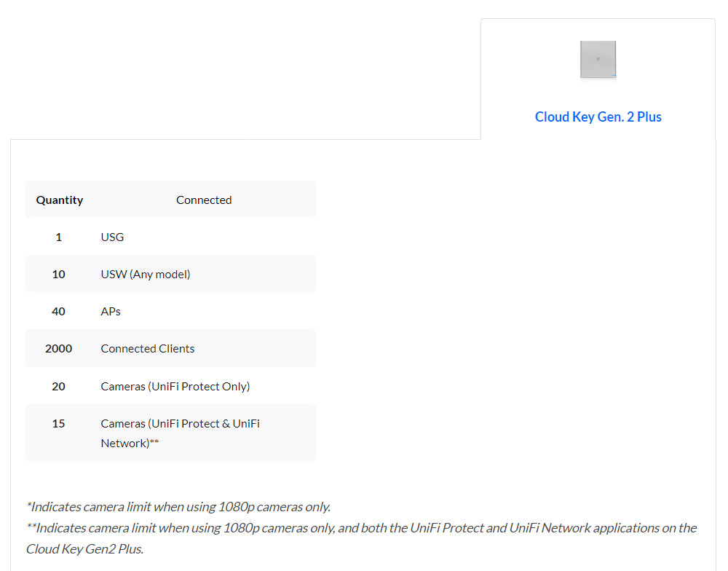The width and height of the screenshot is (728, 571).
Task: Open the Cloud Key Gen. 2 Plus link
Action: pyautogui.click(x=598, y=117)
